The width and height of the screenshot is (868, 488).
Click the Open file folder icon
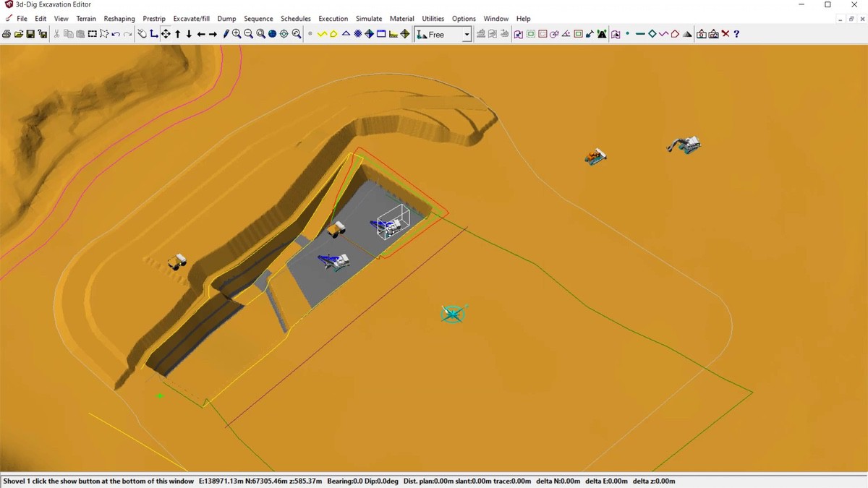pos(19,34)
